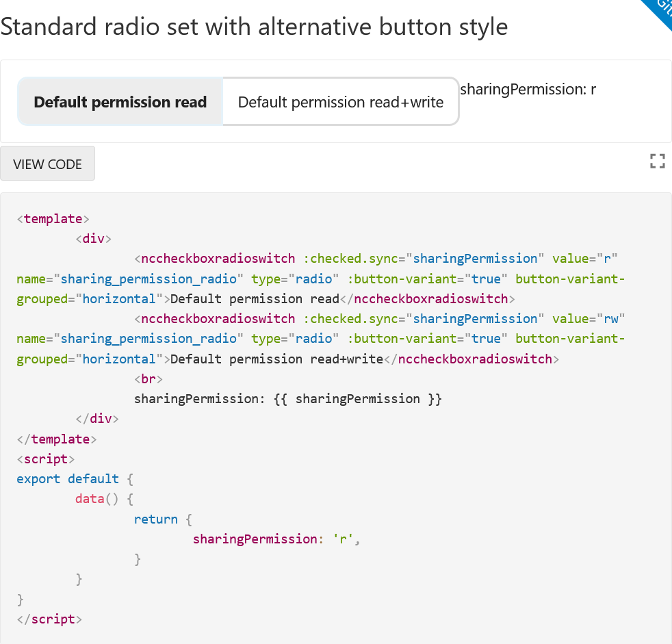Click the "Standard radio set with alternative button style" heading
The width and height of the screenshot is (672, 644).
coord(254,27)
